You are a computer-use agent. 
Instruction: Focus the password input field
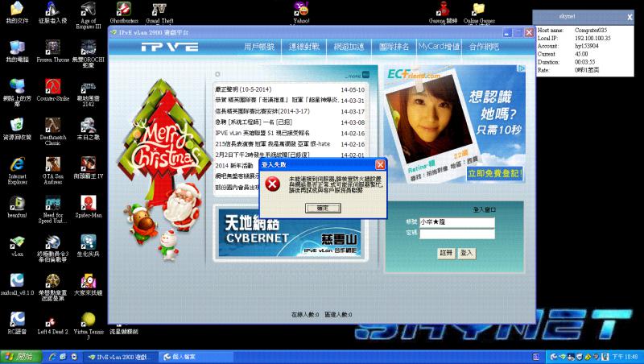(456, 234)
